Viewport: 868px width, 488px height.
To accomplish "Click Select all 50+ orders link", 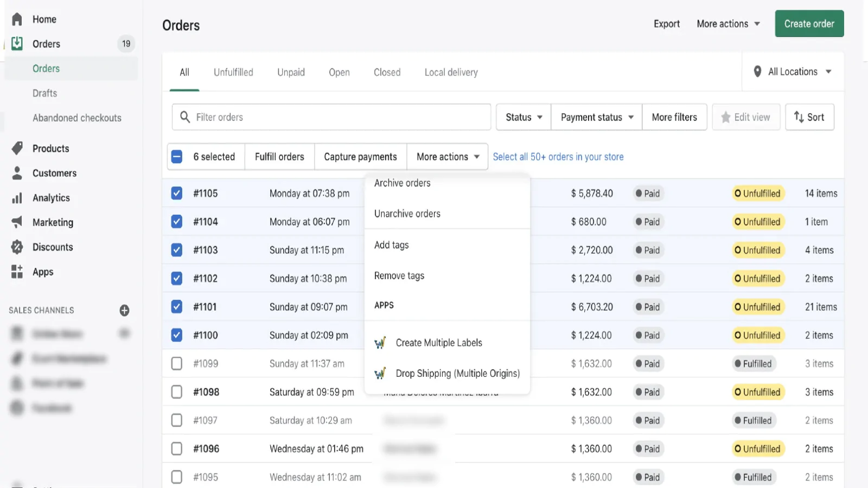I will tap(558, 157).
